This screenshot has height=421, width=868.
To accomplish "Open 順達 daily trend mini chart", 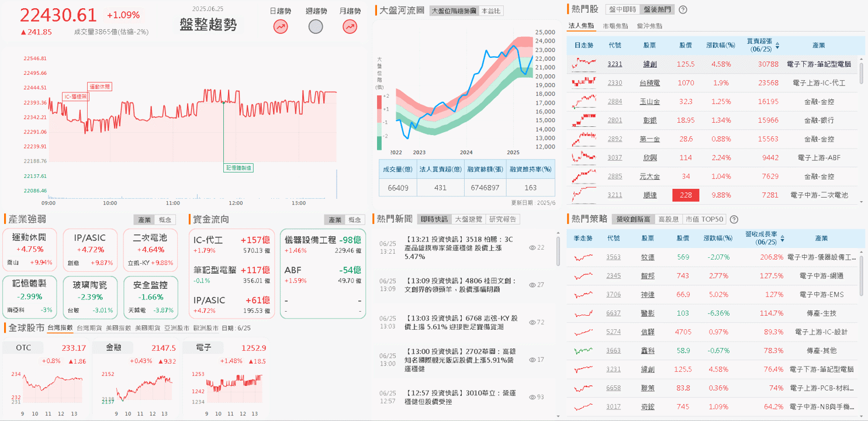I will (x=584, y=195).
